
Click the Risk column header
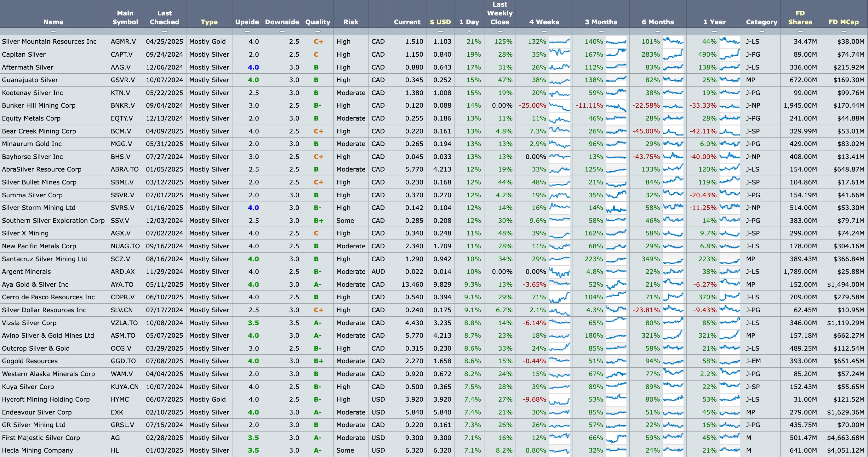(351, 22)
